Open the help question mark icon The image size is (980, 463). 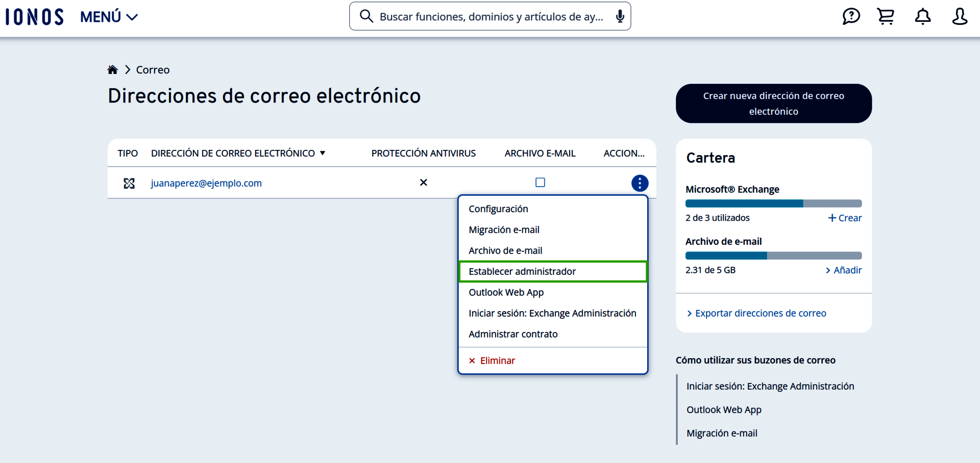[851, 16]
